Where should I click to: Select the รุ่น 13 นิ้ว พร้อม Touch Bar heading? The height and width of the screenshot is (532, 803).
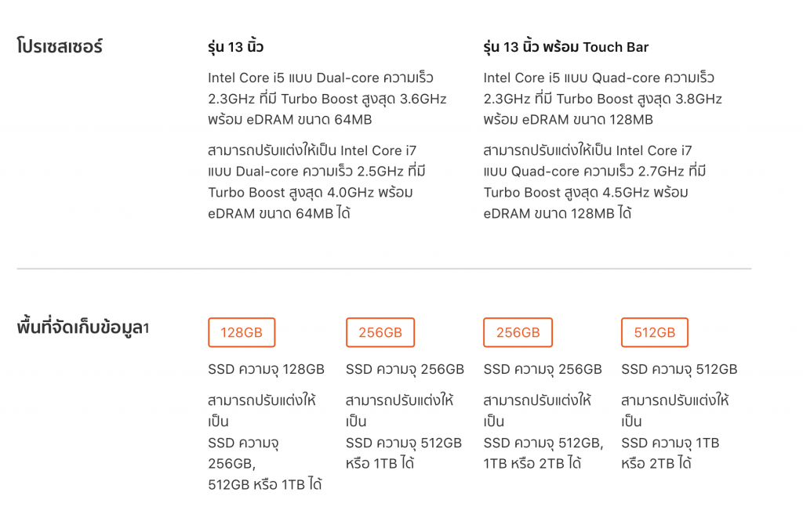click(566, 47)
